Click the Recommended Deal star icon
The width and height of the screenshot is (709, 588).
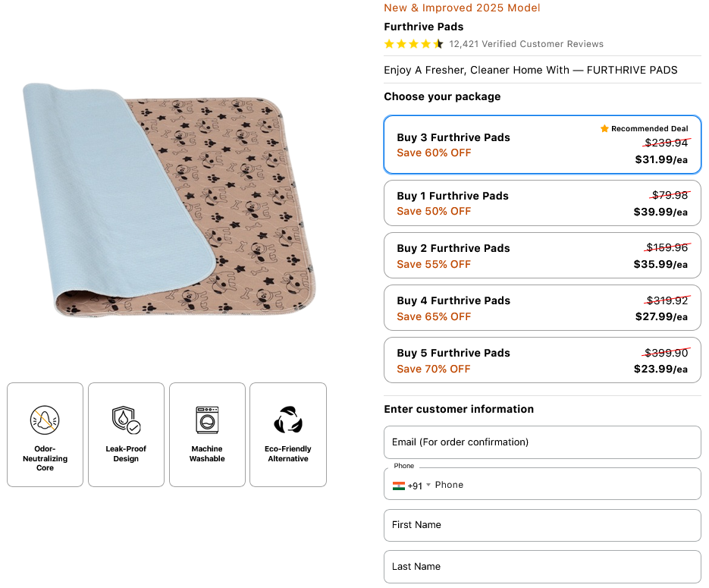pos(604,129)
